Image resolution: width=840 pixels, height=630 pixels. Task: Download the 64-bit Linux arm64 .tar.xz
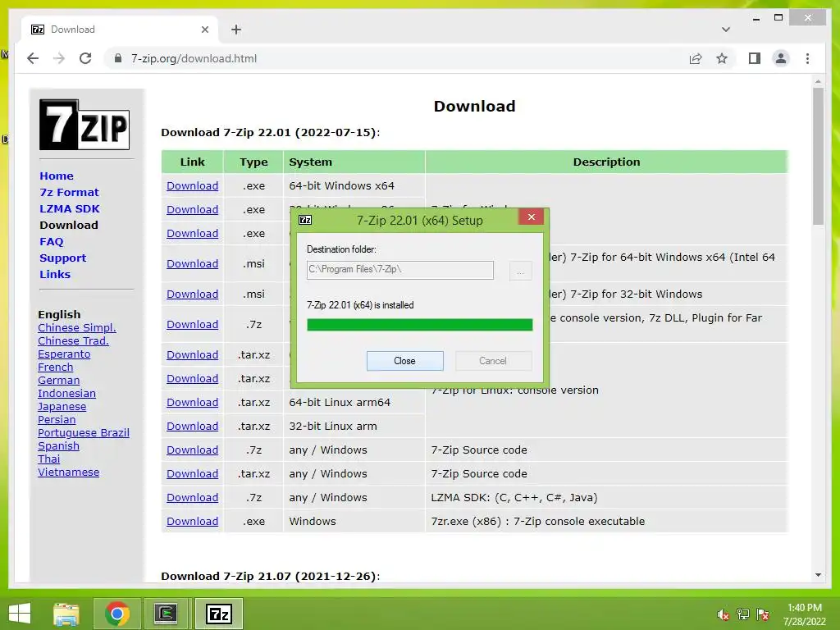pos(192,402)
